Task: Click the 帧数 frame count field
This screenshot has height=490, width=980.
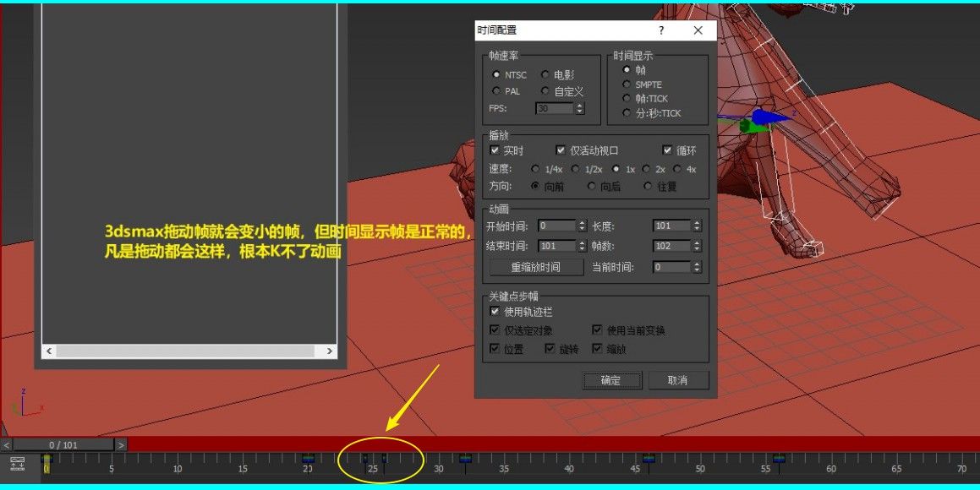Action: pyautogui.click(x=672, y=246)
